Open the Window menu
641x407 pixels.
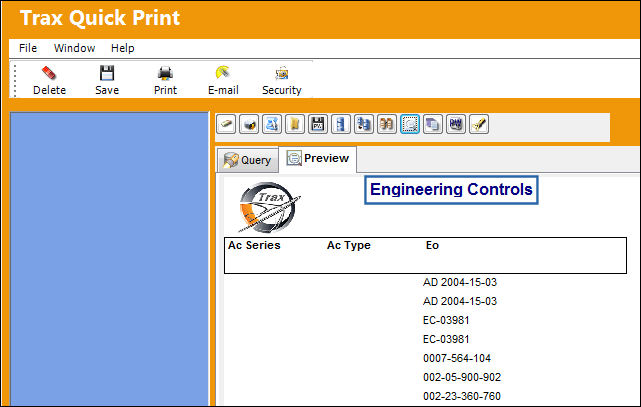[x=74, y=48]
